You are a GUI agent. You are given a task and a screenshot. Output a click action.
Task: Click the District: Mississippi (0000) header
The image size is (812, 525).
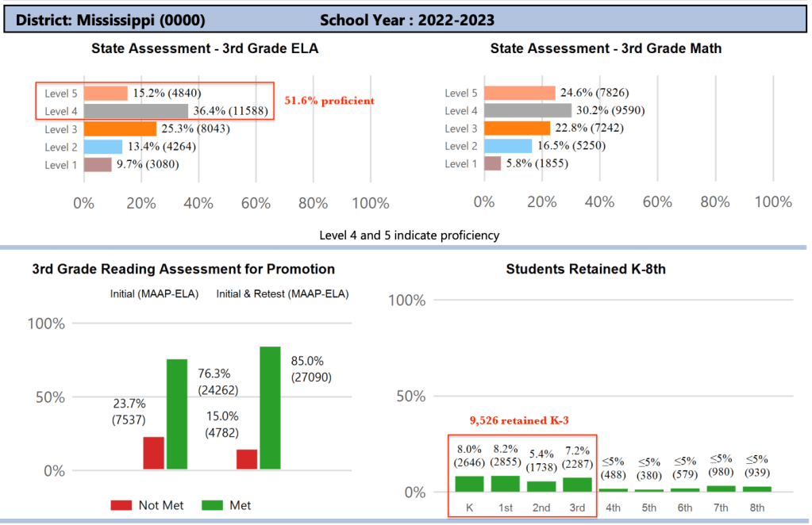pyautogui.click(x=110, y=20)
